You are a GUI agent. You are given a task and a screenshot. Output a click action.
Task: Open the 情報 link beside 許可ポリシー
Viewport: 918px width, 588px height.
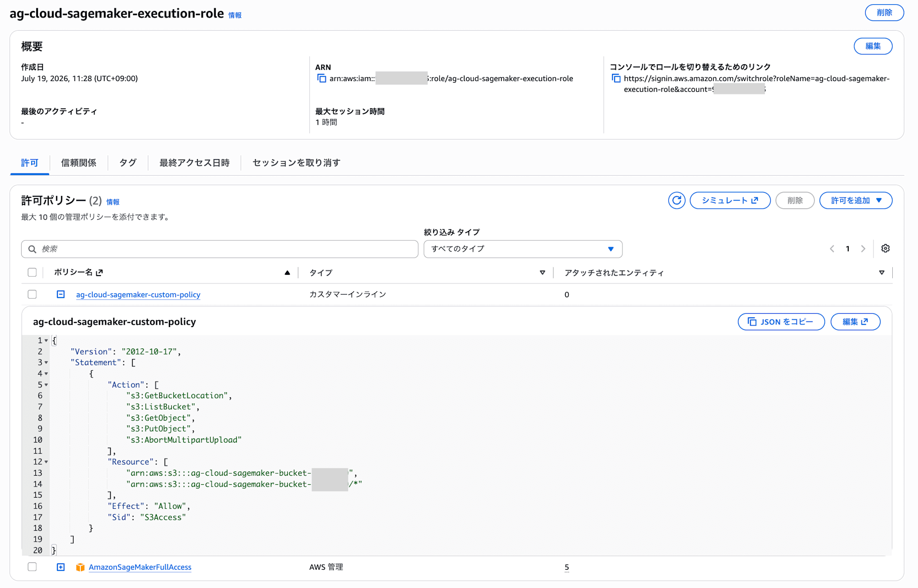[x=113, y=202]
